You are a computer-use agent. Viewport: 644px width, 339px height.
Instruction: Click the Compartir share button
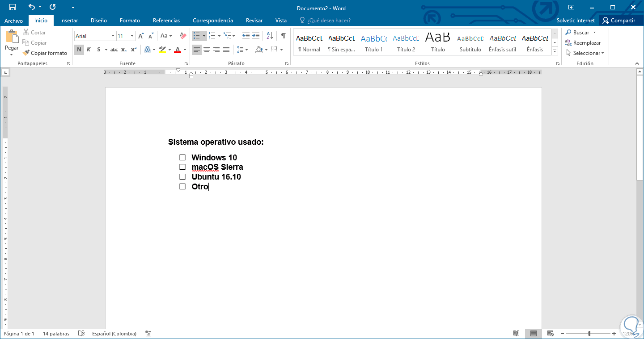tap(619, 21)
